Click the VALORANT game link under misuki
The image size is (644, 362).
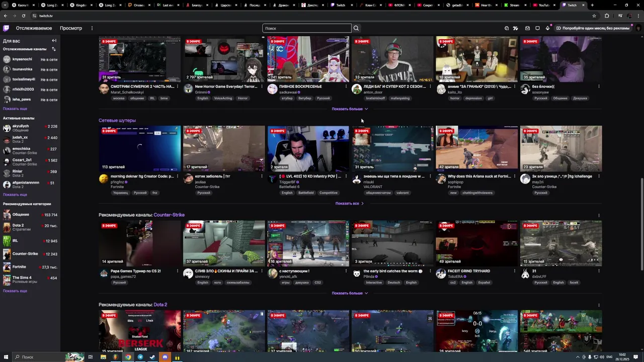click(373, 187)
